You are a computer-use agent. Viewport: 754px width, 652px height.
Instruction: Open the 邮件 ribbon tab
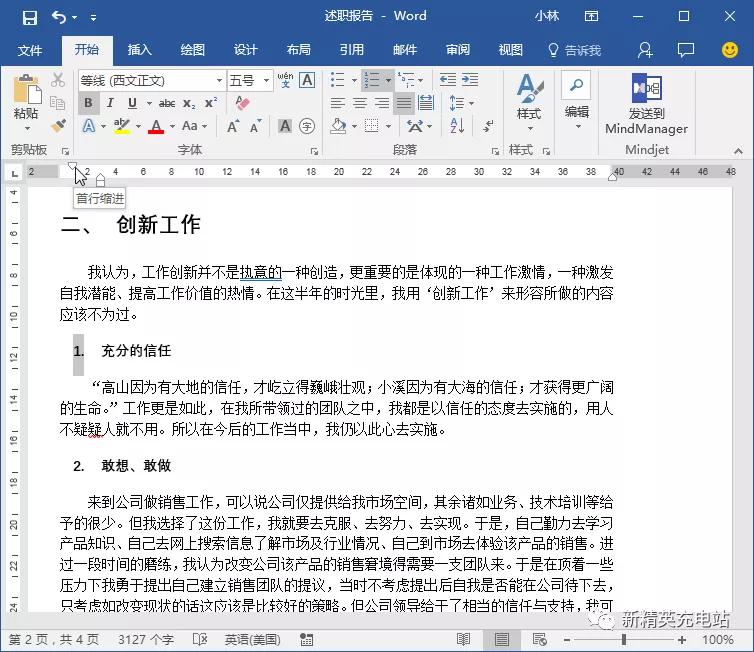(405, 50)
